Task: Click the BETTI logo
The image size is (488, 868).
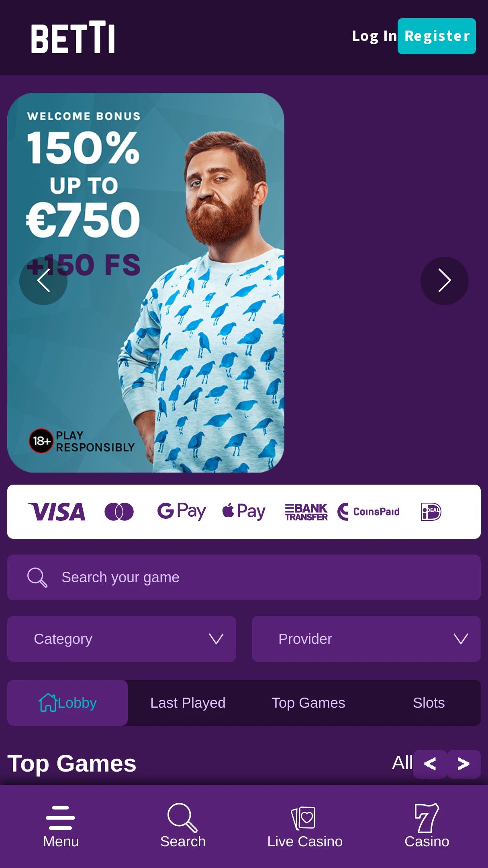Action: [73, 37]
